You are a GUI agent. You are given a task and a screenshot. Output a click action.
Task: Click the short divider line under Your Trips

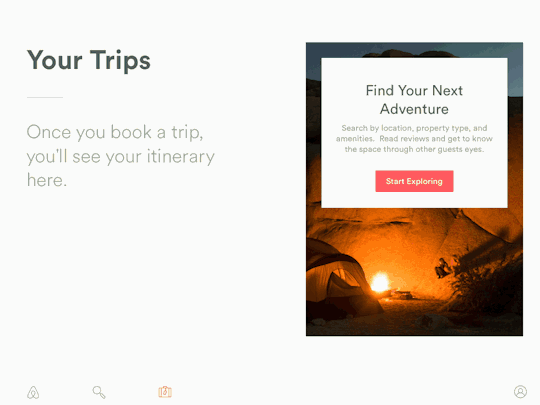coord(45,97)
